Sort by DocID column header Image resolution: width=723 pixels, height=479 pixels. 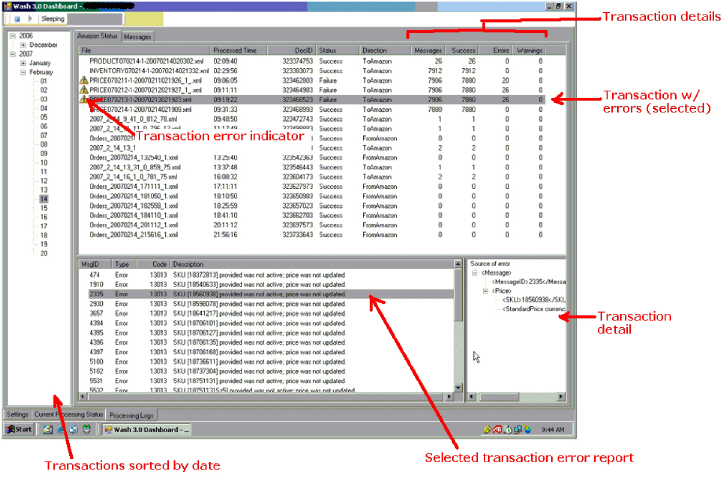click(291, 50)
